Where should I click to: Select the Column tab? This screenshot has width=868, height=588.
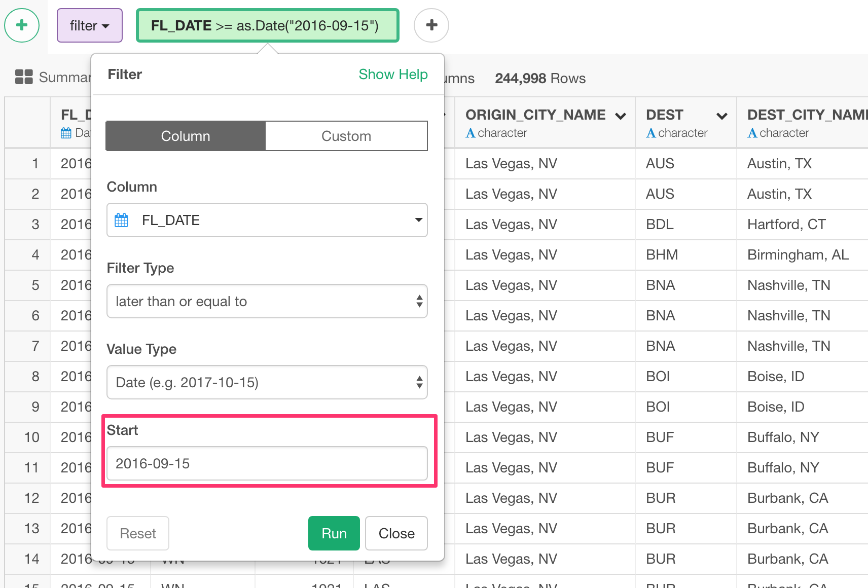pyautogui.click(x=185, y=136)
